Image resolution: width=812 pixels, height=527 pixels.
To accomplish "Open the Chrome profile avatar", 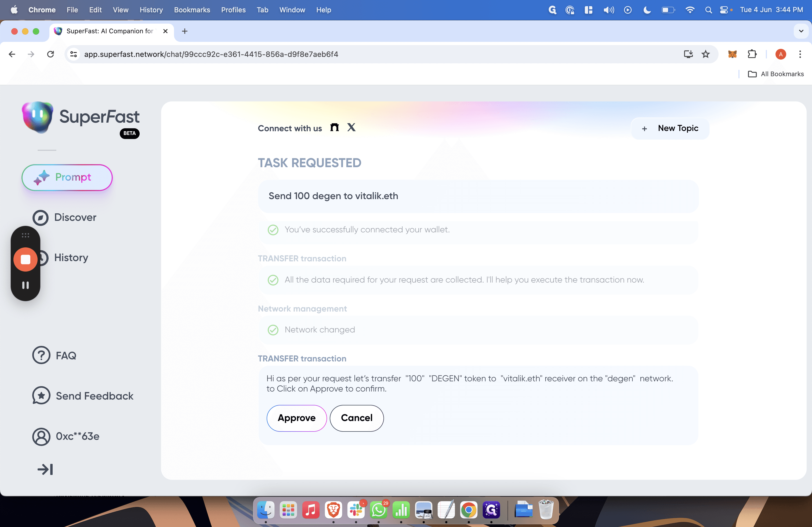I will [x=781, y=54].
